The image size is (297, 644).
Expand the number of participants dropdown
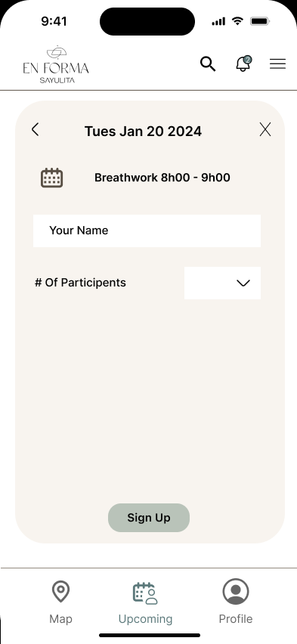click(x=222, y=283)
